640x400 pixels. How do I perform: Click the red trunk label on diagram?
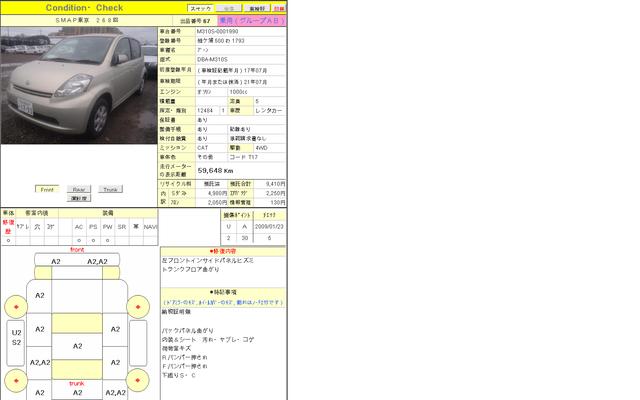coord(77,384)
